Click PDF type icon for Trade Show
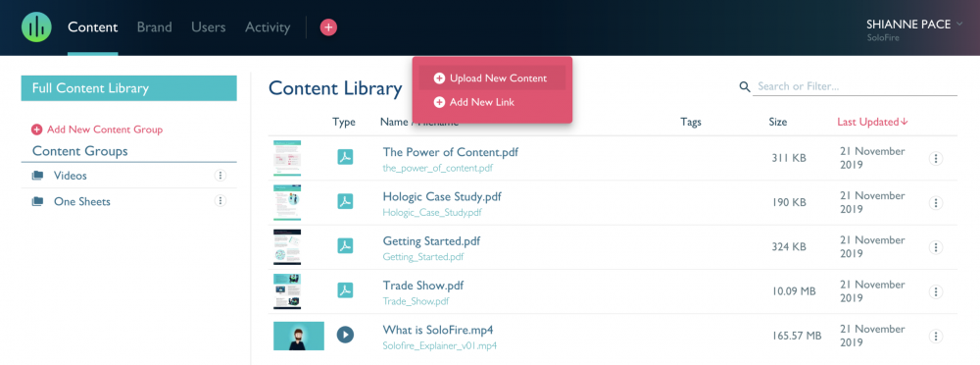980x365 pixels. (345, 290)
